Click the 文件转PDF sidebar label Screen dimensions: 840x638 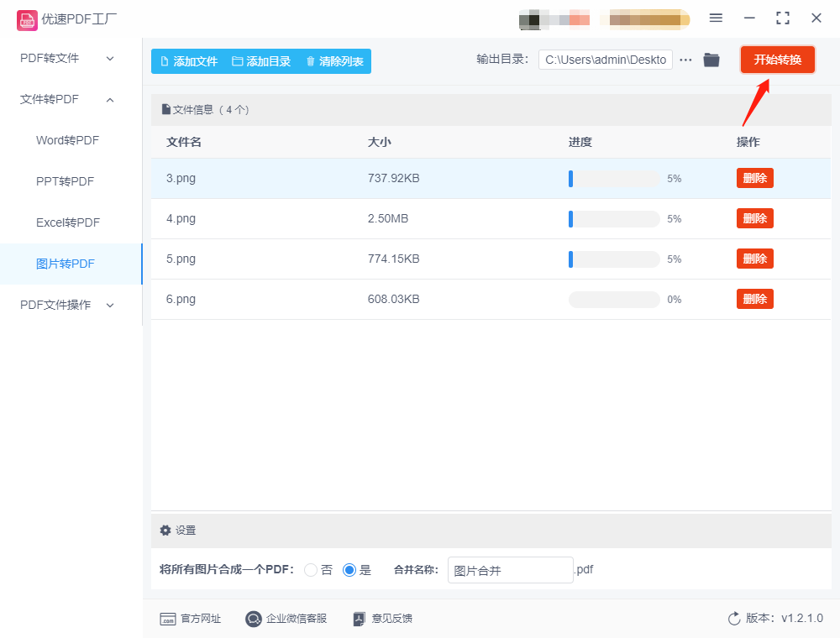50,100
